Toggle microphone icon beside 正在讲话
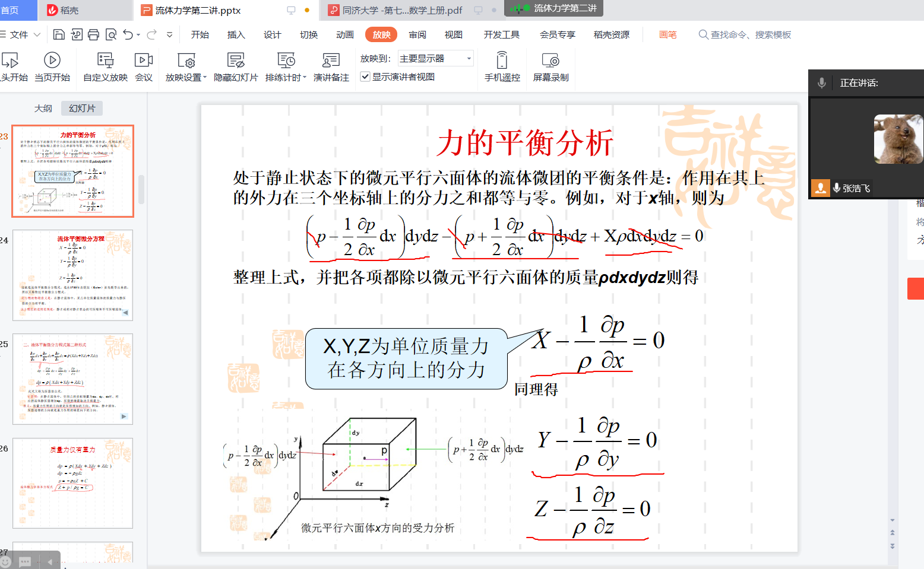The height and width of the screenshot is (569, 924). pos(822,83)
